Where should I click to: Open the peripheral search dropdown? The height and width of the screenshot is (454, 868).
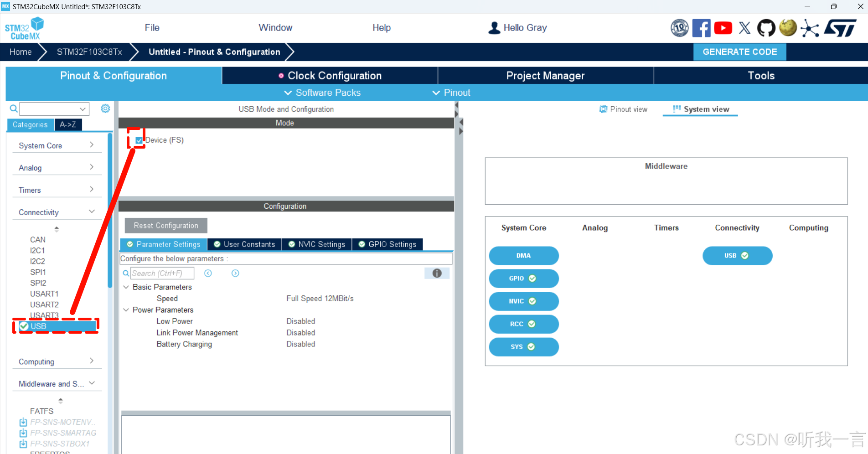click(x=83, y=109)
